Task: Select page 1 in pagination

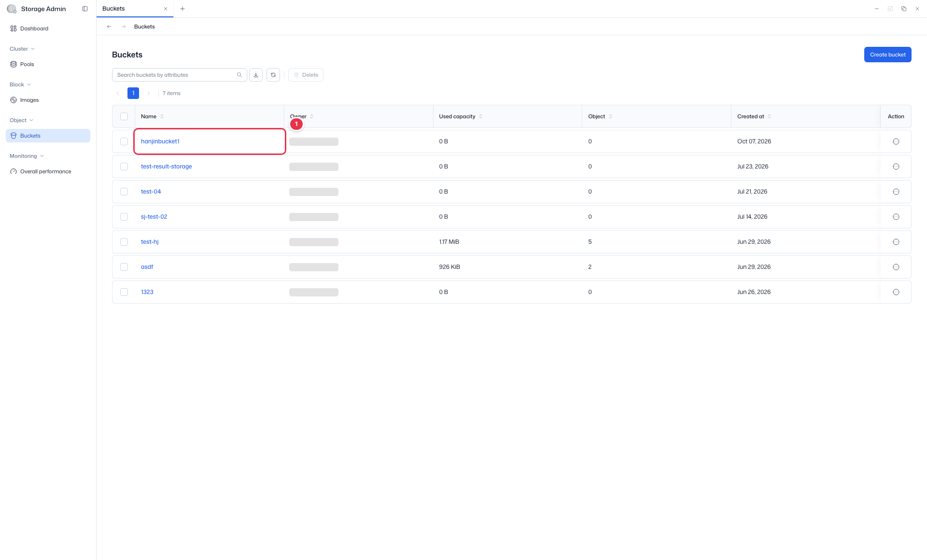Action: 133,93
